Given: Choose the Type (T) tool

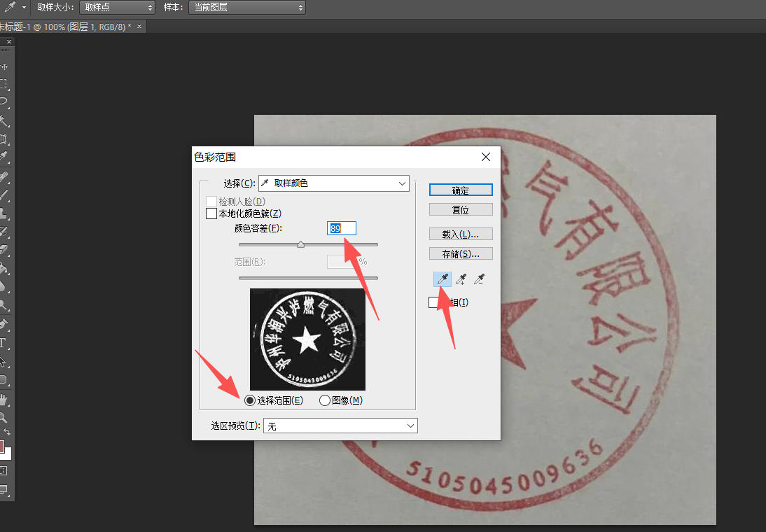Looking at the screenshot, I should coord(4,344).
